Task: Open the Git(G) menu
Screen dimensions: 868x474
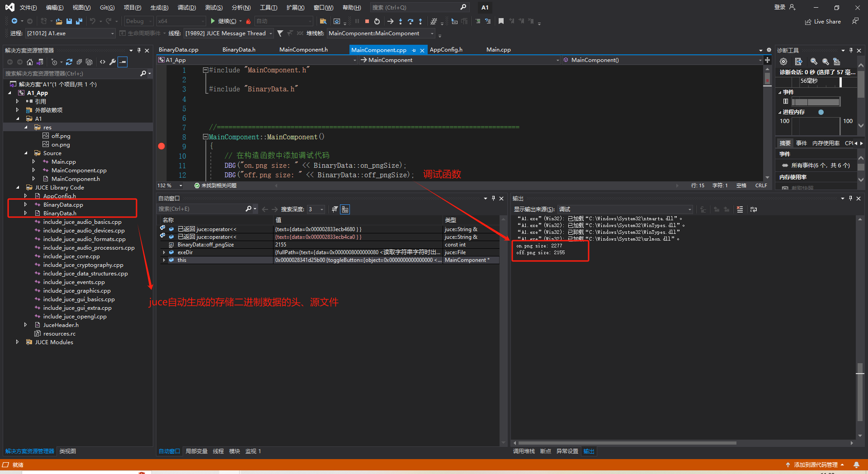Action: (107, 8)
